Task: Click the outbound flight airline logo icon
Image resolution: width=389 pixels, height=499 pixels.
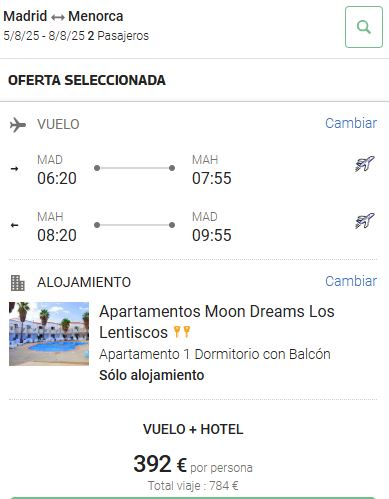Action: 365,163
